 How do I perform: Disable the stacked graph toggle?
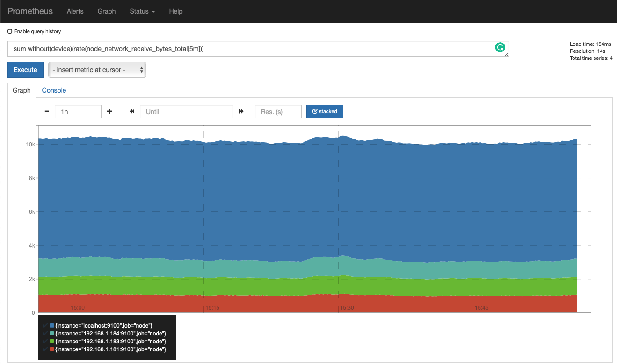tap(325, 112)
